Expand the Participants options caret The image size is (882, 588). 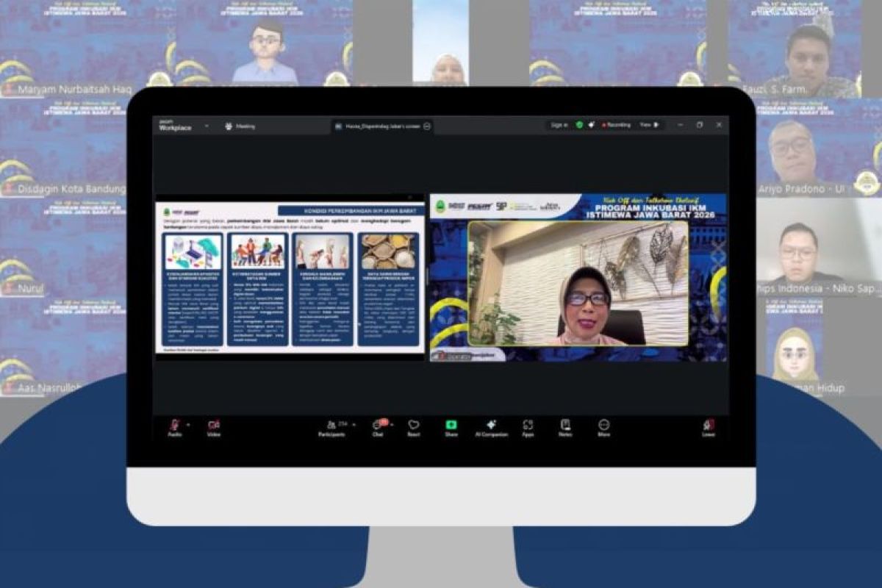tap(354, 424)
